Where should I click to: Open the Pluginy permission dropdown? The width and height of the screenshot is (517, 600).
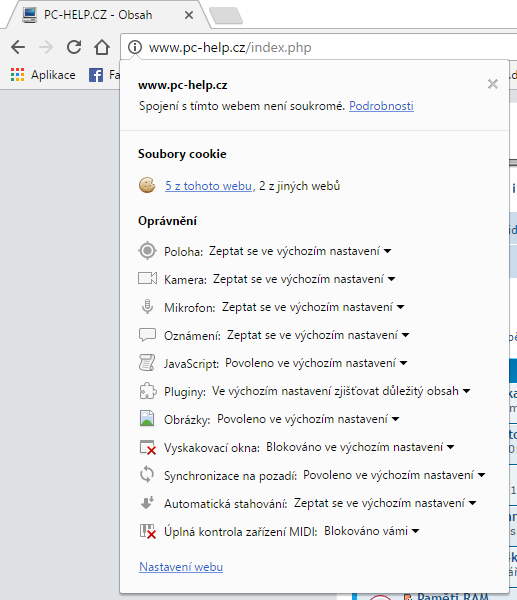tap(341, 391)
